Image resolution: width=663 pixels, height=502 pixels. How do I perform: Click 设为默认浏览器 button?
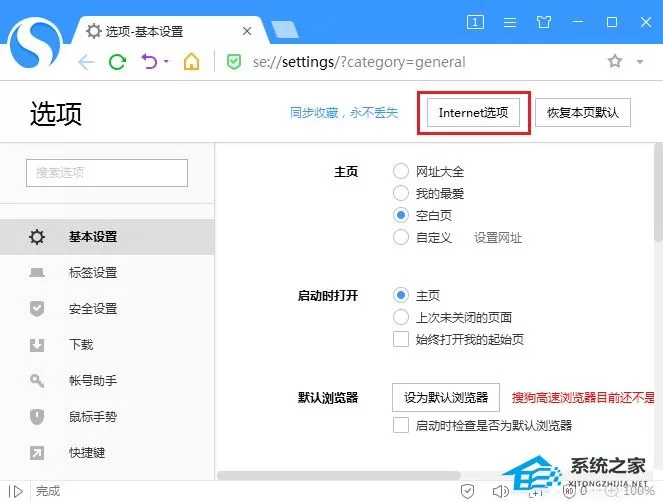pos(446,398)
